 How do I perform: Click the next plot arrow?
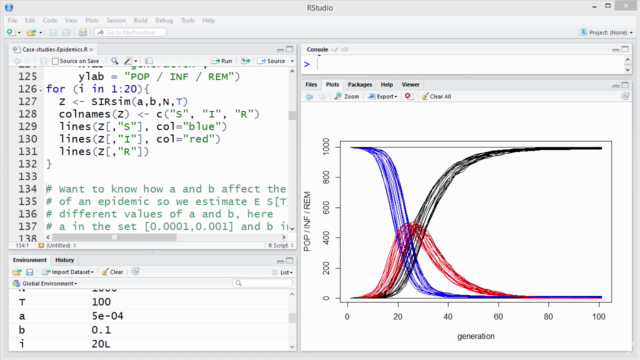click(x=322, y=96)
